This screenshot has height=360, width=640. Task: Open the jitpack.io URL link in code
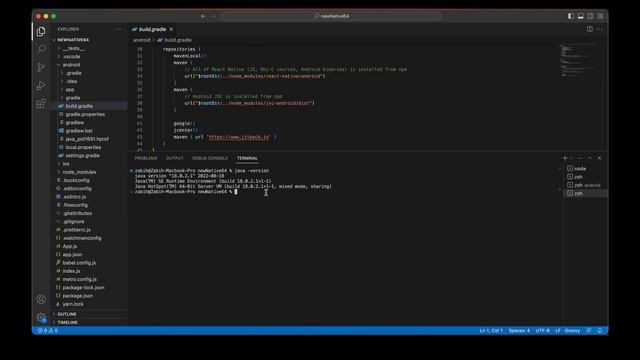coord(239,137)
